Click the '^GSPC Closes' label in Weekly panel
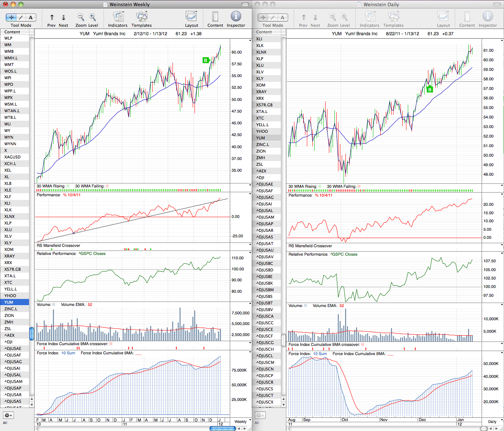Screen dimensions: 504x431 [x=92, y=253]
